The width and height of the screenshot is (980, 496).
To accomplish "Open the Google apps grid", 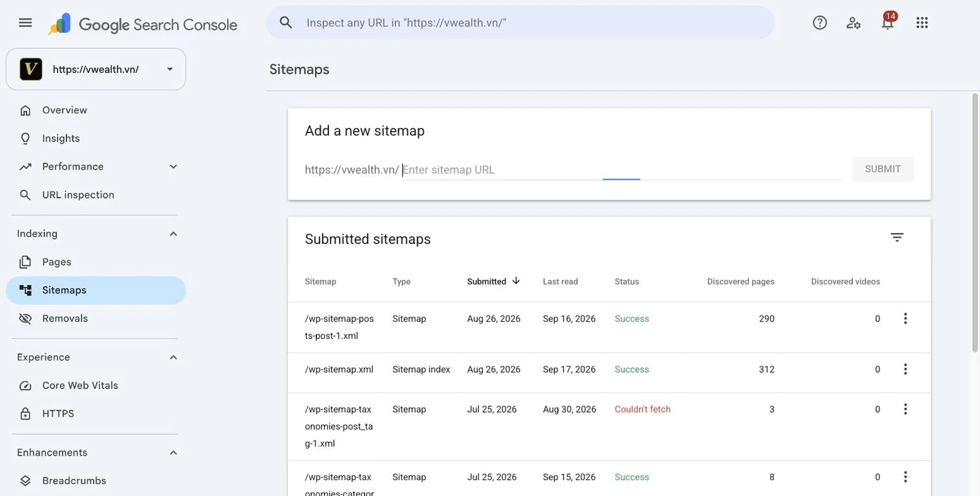I will [x=922, y=23].
